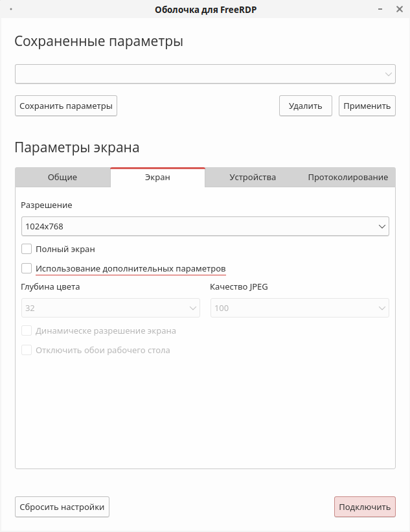
Task: Open the Качество JPEG dropdown
Action: tap(300, 308)
